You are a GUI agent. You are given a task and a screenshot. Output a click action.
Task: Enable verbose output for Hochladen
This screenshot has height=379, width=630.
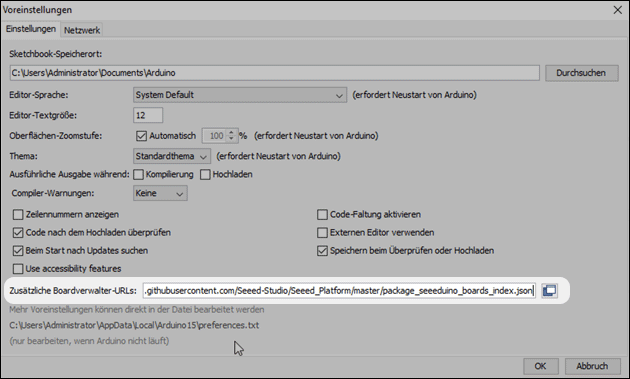(x=205, y=174)
